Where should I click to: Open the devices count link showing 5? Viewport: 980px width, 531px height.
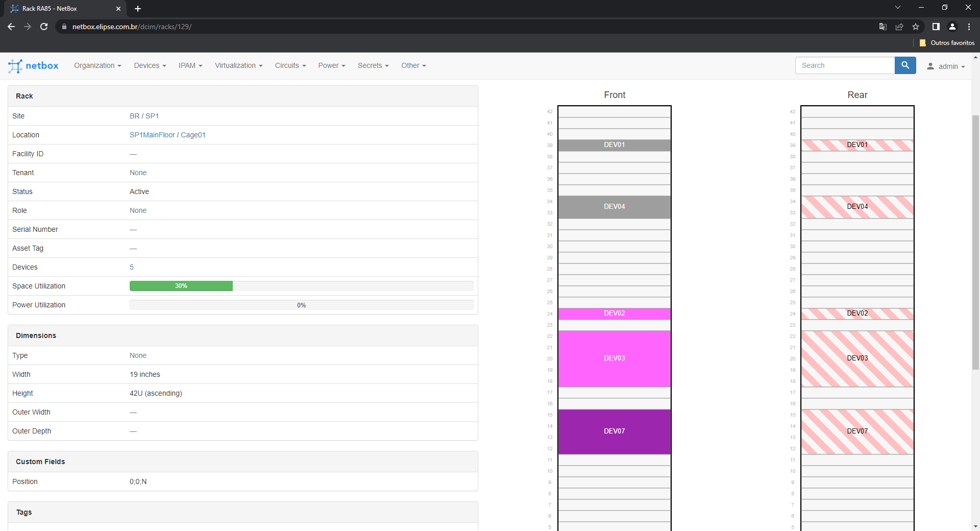132,267
